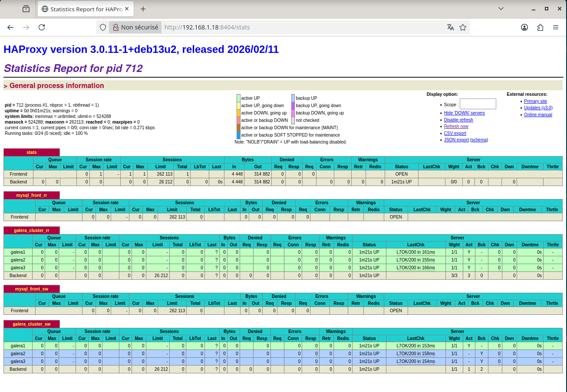The height and width of the screenshot is (392, 567).
Task: Click the 'General process information' heading
Action: point(57,86)
